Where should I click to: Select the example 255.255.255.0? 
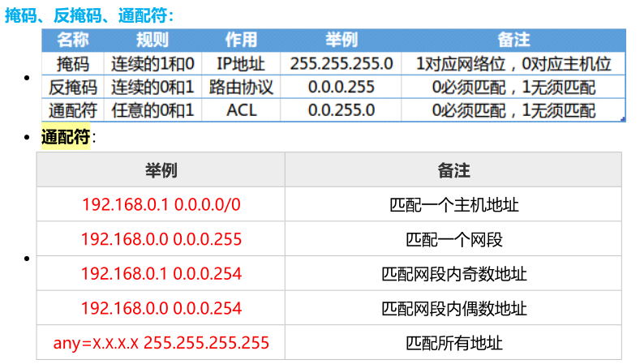(341, 64)
